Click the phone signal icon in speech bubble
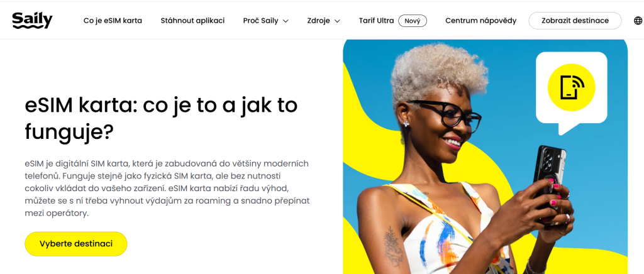 (x=571, y=87)
